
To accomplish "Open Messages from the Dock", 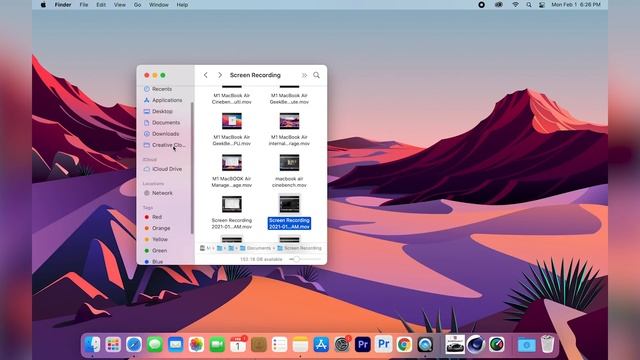I will pyautogui.click(x=155, y=344).
